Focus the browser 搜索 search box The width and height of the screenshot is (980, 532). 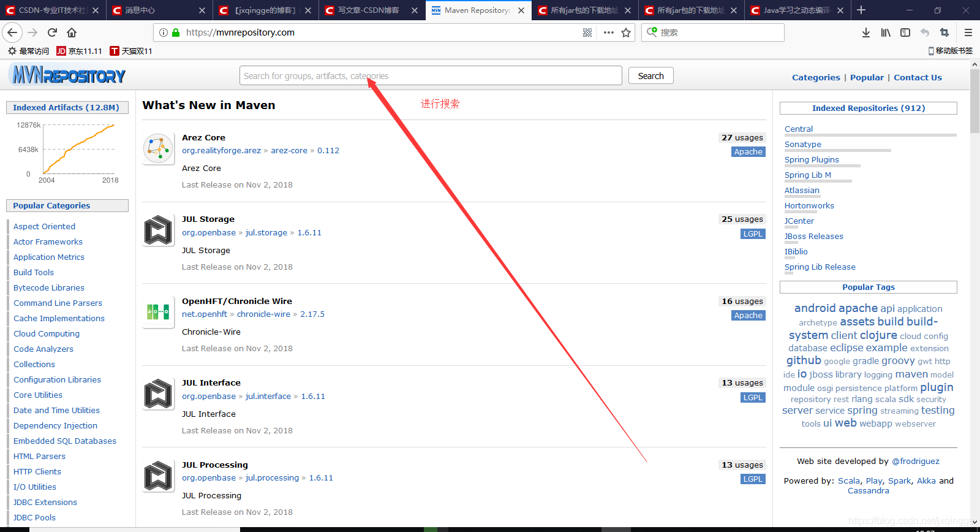coord(713,32)
